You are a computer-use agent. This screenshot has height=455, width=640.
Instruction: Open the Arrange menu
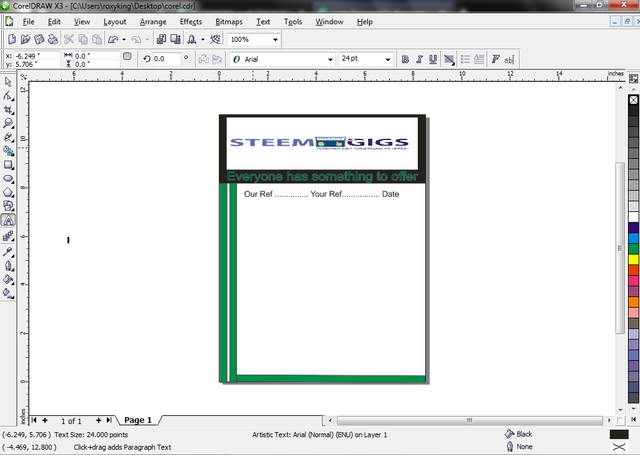153,22
